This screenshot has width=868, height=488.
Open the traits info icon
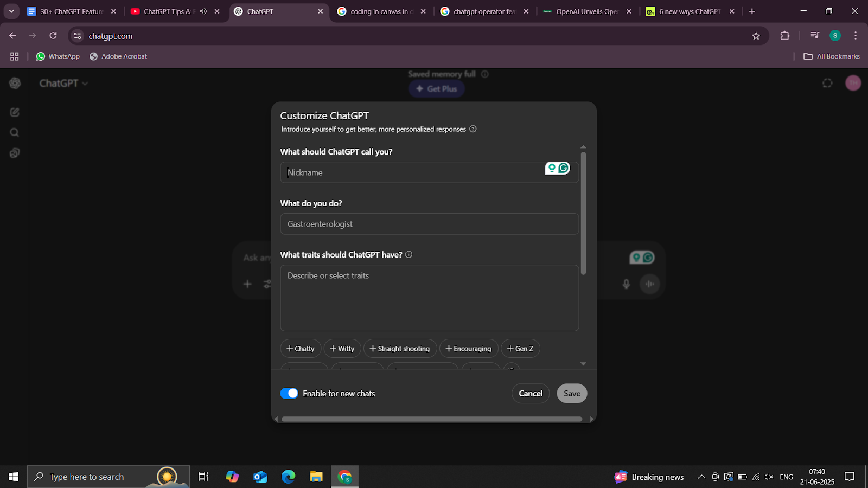[x=409, y=254]
